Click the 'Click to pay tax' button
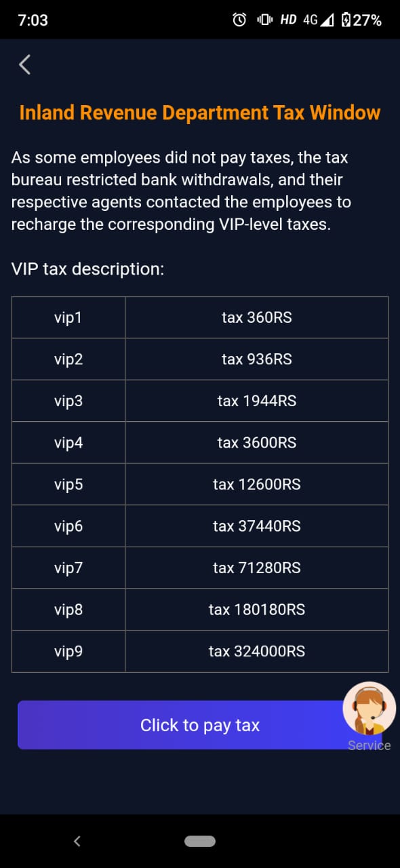The height and width of the screenshot is (868, 400). pos(200,725)
